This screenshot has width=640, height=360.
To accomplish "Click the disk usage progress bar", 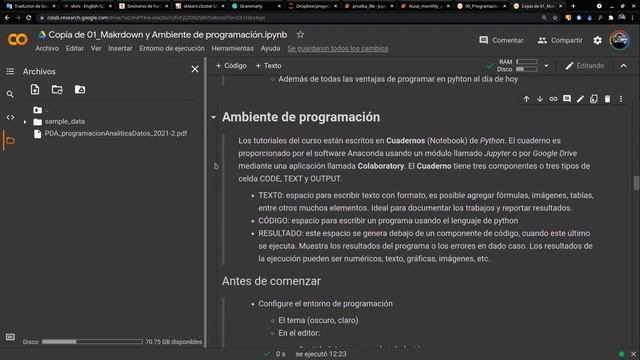I will [92, 342].
